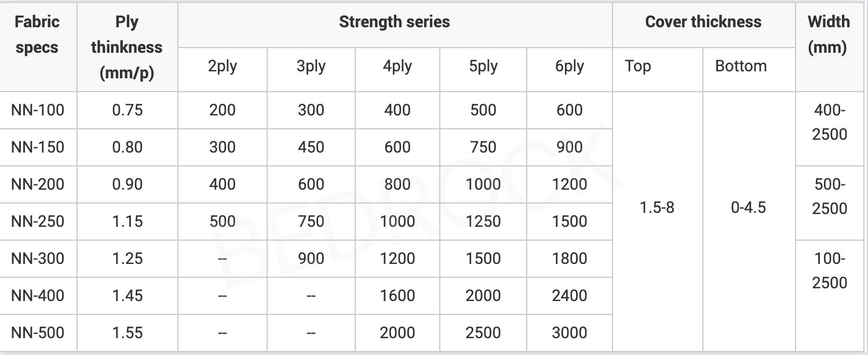The height and width of the screenshot is (355, 868).
Task: Select the 100-2500 width range cell
Action: (x=830, y=270)
